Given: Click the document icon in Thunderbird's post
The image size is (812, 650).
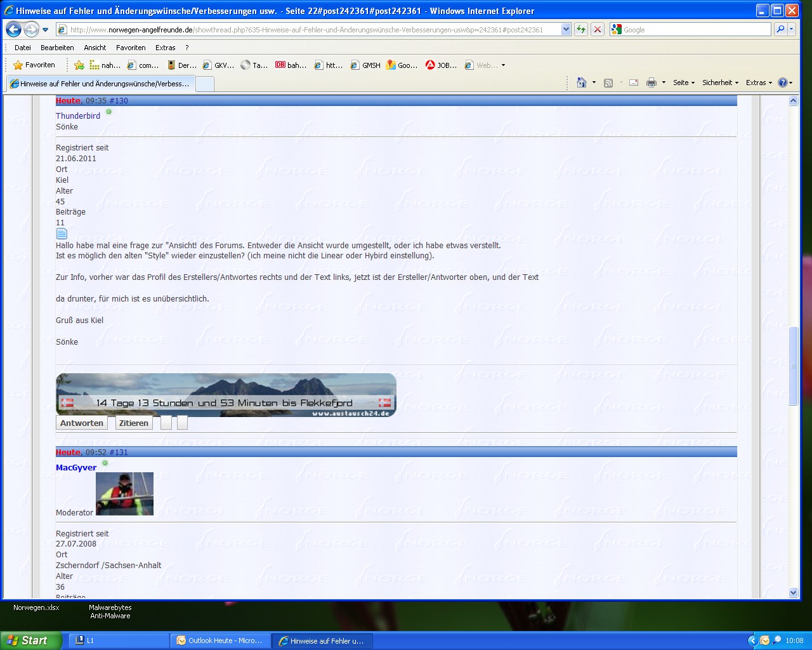Looking at the screenshot, I should 62,234.
